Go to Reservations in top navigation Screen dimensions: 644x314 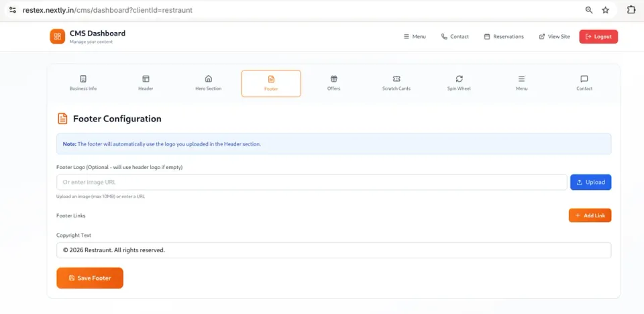click(x=504, y=37)
